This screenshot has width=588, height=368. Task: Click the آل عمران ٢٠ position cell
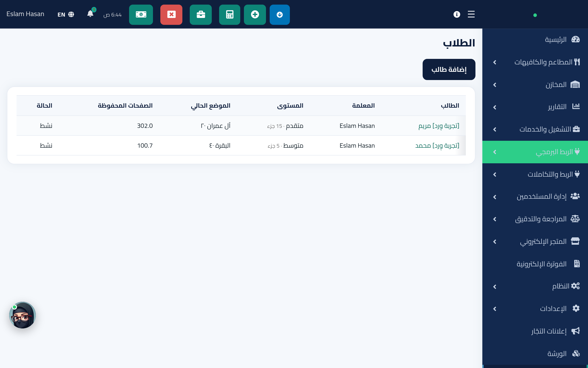[215, 126]
